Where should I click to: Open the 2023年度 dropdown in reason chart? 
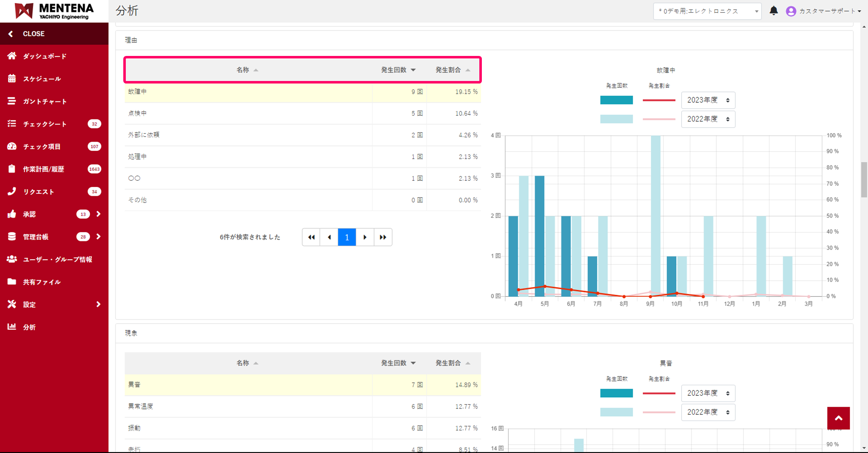point(708,100)
